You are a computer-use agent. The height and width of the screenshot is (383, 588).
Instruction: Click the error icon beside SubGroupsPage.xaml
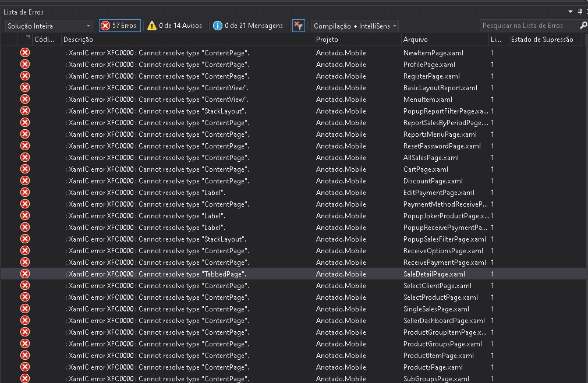(24, 378)
